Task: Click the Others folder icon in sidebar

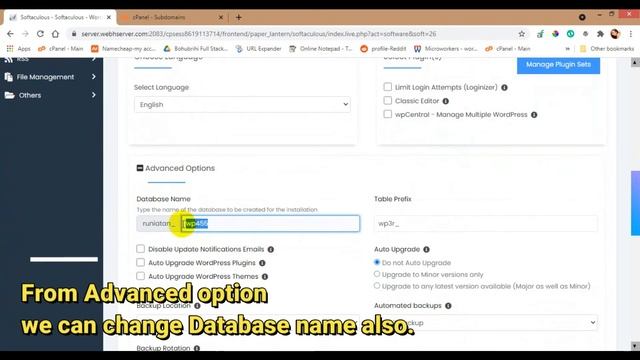Action: click(x=9, y=95)
